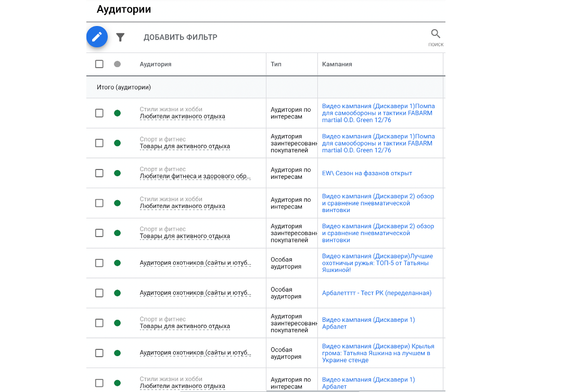This screenshot has height=392, width=563.
Task: Click status dot in Арбалетттт - Тест РК row
Action: tap(118, 293)
